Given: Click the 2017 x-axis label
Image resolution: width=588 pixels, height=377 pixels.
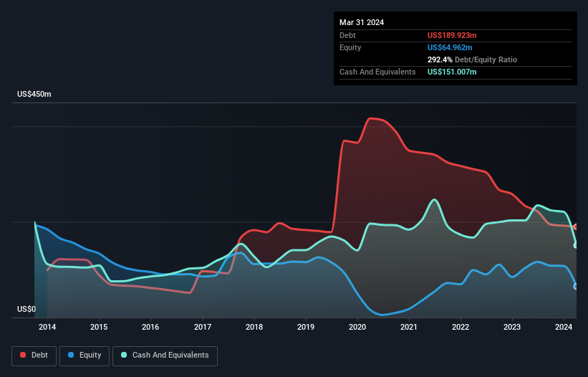Looking at the screenshot, I should point(203,327).
